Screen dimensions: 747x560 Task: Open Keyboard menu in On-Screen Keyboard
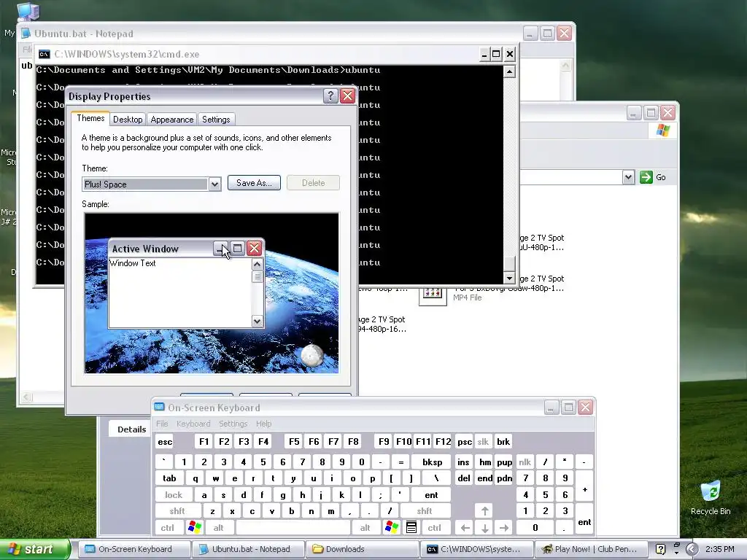point(193,424)
